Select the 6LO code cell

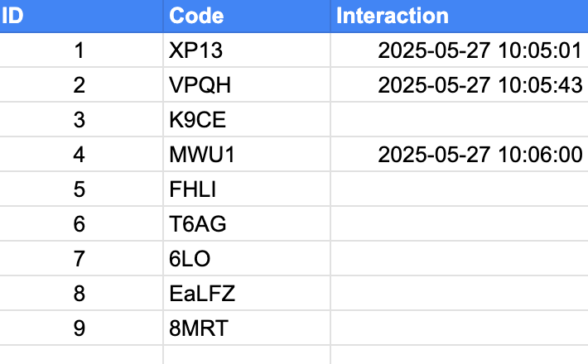247,258
